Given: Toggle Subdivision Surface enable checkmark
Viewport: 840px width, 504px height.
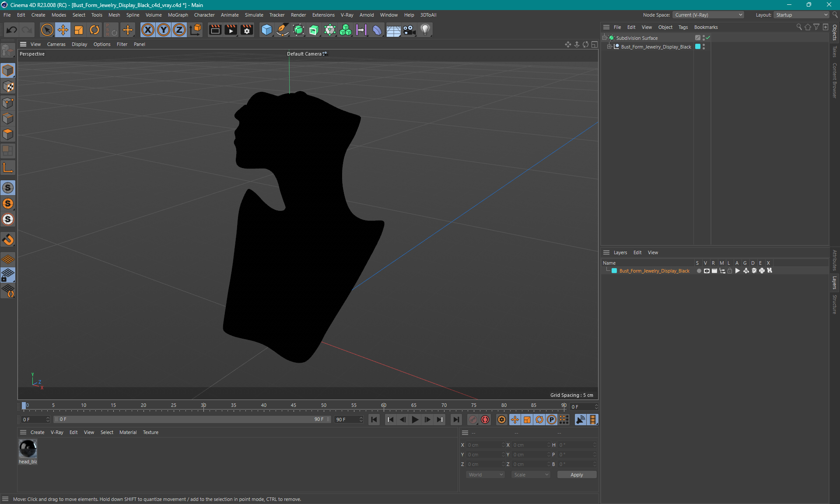Looking at the screenshot, I should click(708, 38).
